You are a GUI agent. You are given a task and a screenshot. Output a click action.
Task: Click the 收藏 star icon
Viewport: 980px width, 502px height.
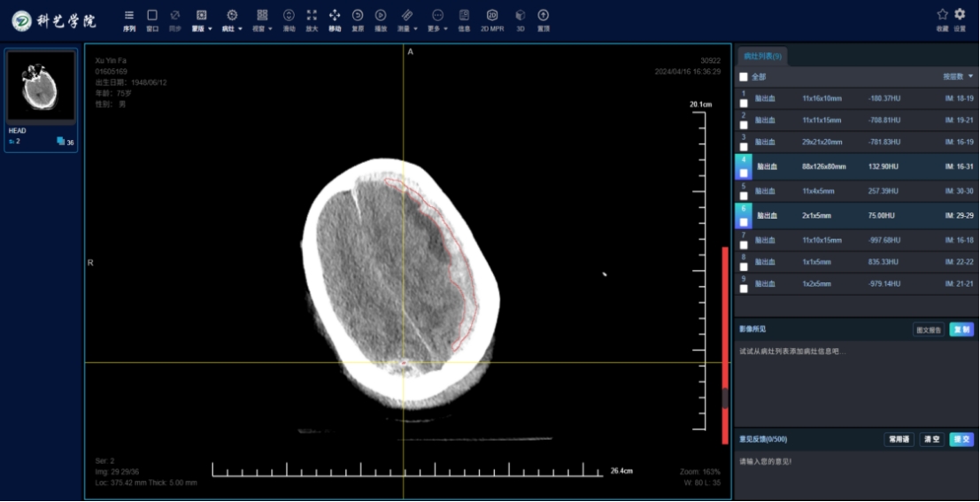click(x=942, y=14)
